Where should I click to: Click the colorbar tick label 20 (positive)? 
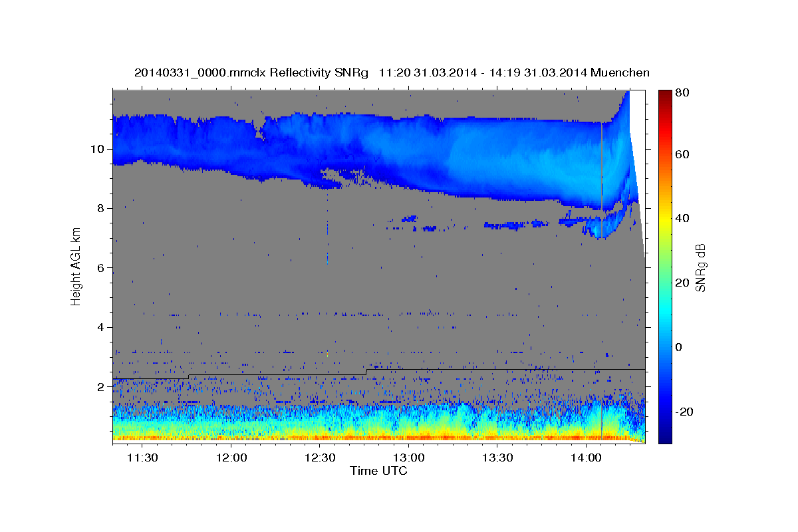click(x=682, y=283)
